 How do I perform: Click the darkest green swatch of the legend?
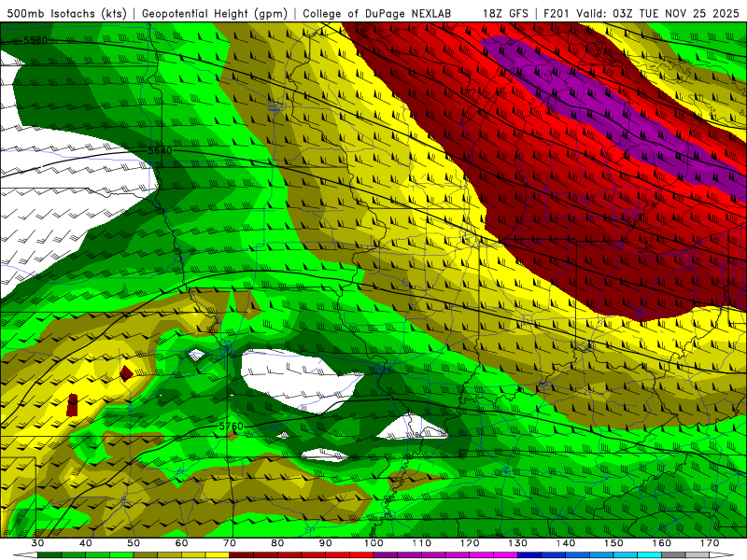49,555
